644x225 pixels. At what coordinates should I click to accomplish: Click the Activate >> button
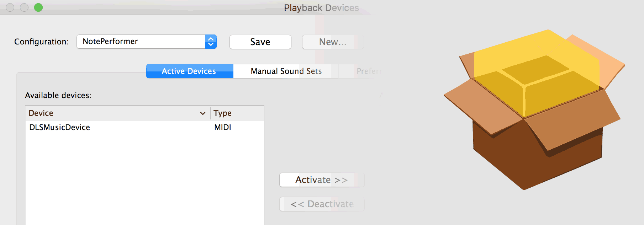coord(322,180)
